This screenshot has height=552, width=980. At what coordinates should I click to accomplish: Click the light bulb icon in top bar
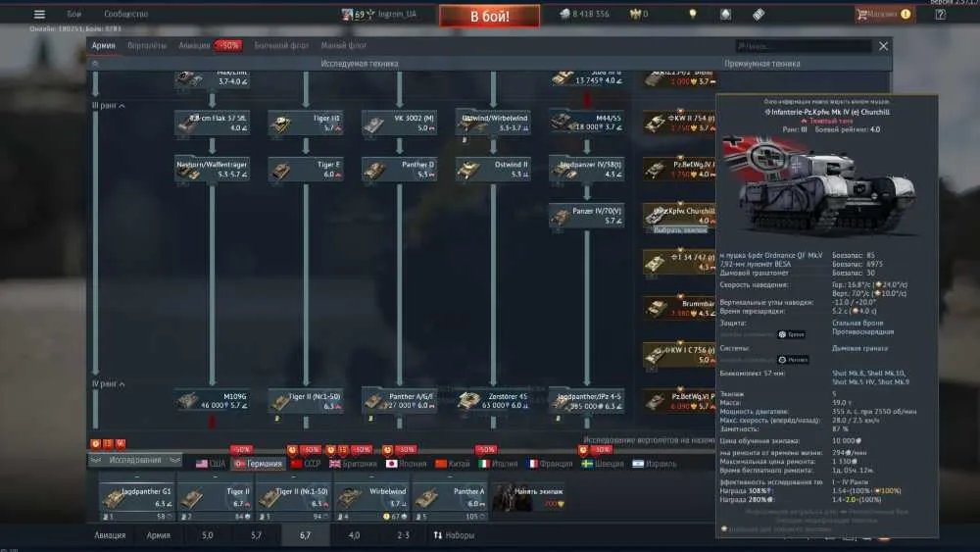point(693,14)
